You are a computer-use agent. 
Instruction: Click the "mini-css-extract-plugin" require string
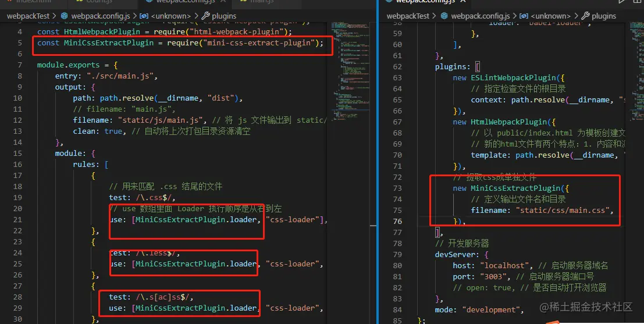coord(258,42)
